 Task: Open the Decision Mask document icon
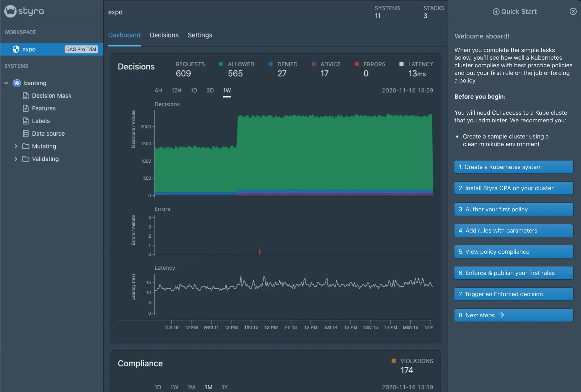25,96
